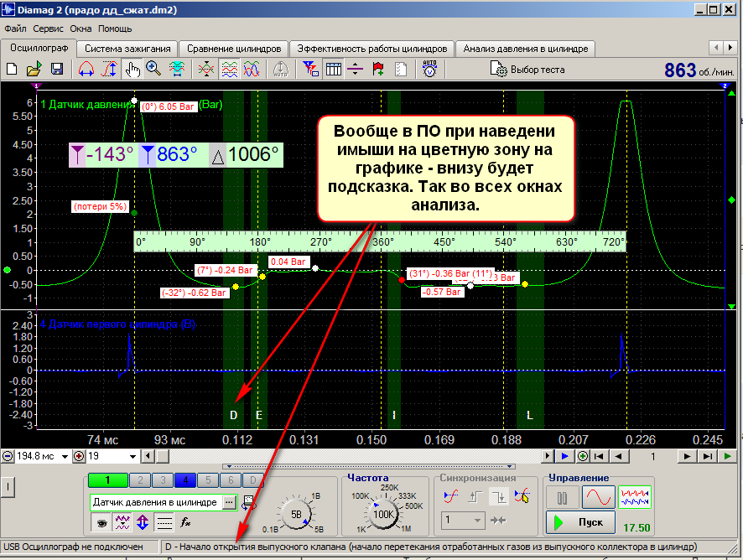Click the fx math function icon
Viewport: 743px width, 560px height.
[185, 522]
